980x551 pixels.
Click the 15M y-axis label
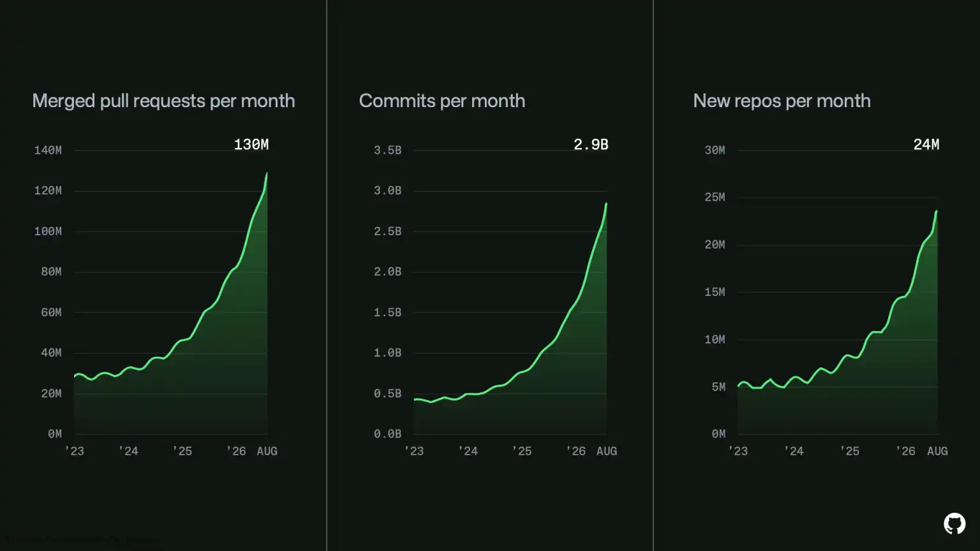point(715,292)
